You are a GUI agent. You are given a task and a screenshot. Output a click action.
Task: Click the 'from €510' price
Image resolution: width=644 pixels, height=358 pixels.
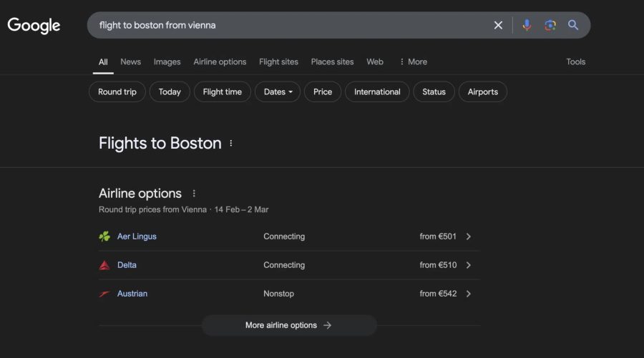[x=438, y=265]
